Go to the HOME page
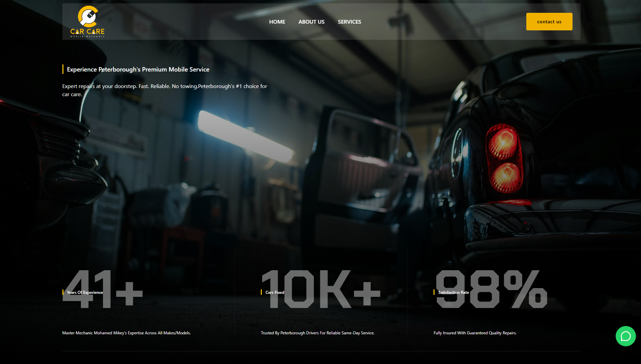Screen dimensions: 641x364 click(277, 22)
